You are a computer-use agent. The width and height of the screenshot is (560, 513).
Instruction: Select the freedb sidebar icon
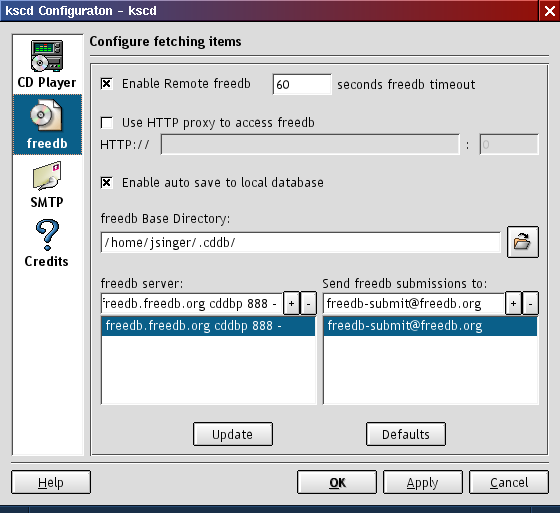point(47,125)
